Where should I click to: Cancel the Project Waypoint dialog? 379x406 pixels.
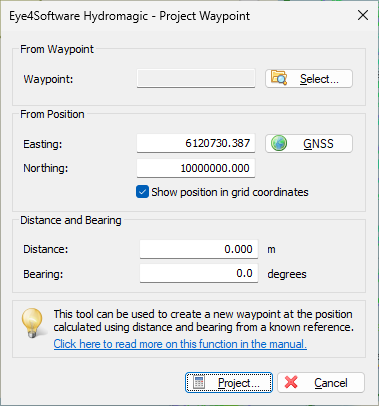[x=321, y=383]
